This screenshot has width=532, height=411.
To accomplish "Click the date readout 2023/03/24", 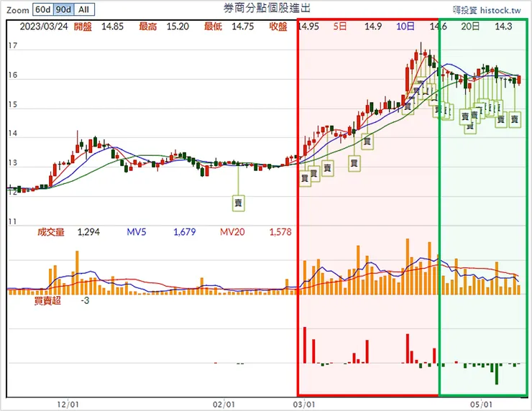I will point(44,27).
